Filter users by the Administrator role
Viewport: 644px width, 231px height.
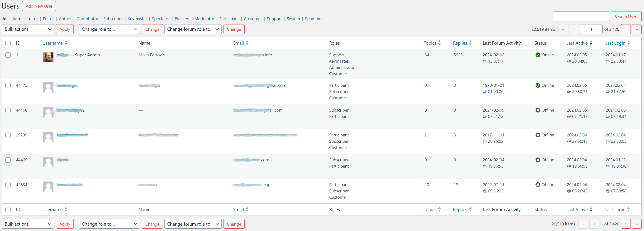coord(25,19)
